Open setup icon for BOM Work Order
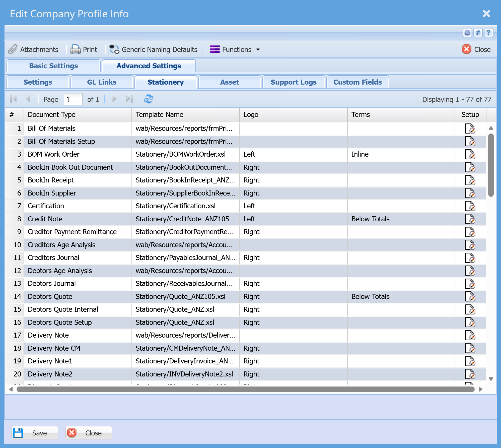The image size is (501, 448). coord(470,154)
